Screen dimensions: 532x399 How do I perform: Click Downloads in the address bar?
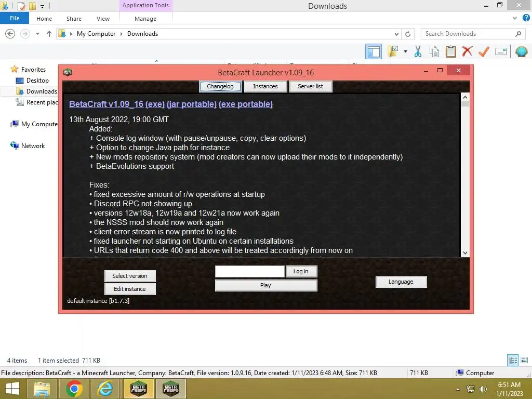tap(142, 34)
